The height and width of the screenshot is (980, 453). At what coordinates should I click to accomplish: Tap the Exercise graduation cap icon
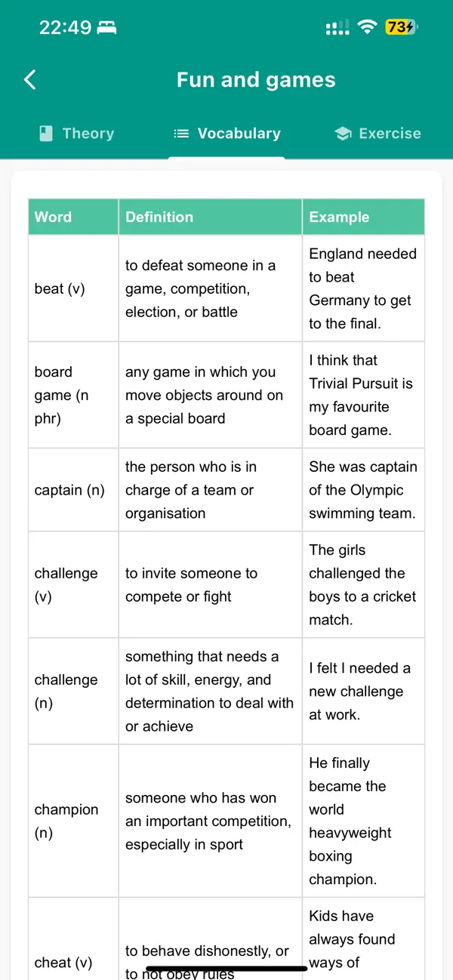coord(343,134)
